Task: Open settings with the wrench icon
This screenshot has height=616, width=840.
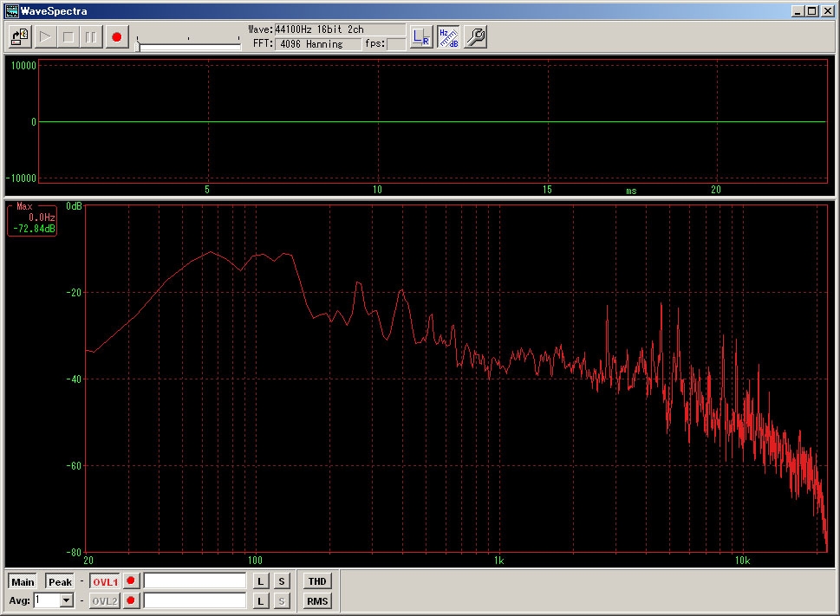Action: [x=475, y=36]
